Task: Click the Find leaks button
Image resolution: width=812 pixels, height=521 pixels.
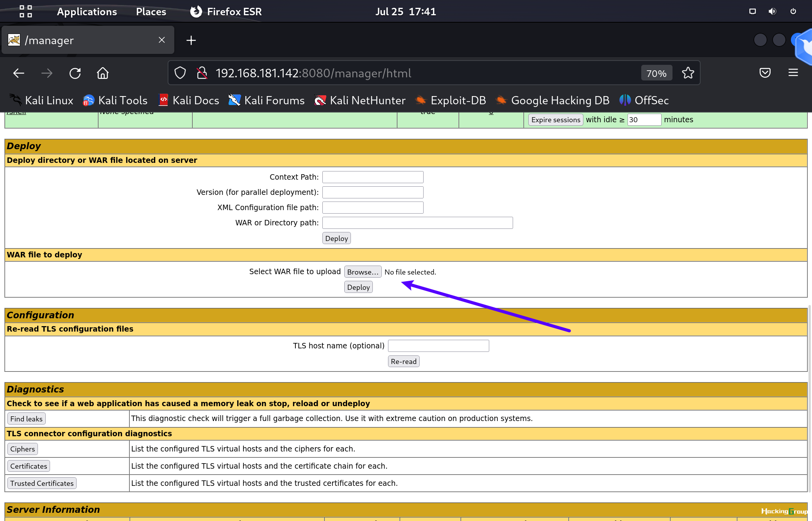Action: [26, 419]
